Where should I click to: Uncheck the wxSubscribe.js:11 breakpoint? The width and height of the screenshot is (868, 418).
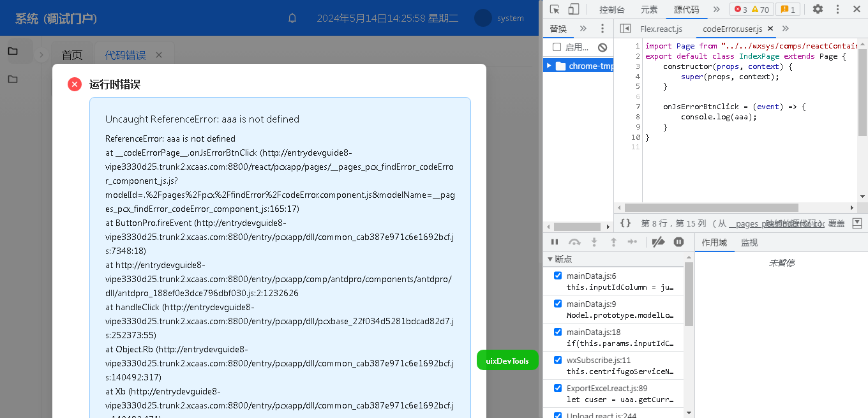coord(558,360)
